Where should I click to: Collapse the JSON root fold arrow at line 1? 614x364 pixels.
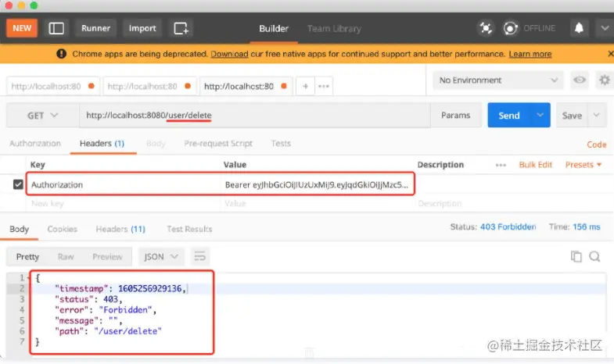click(x=29, y=278)
